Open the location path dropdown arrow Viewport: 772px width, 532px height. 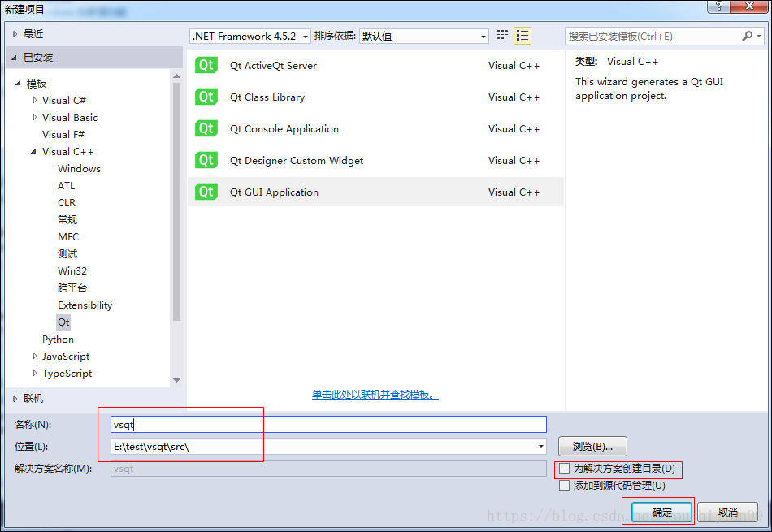point(541,447)
